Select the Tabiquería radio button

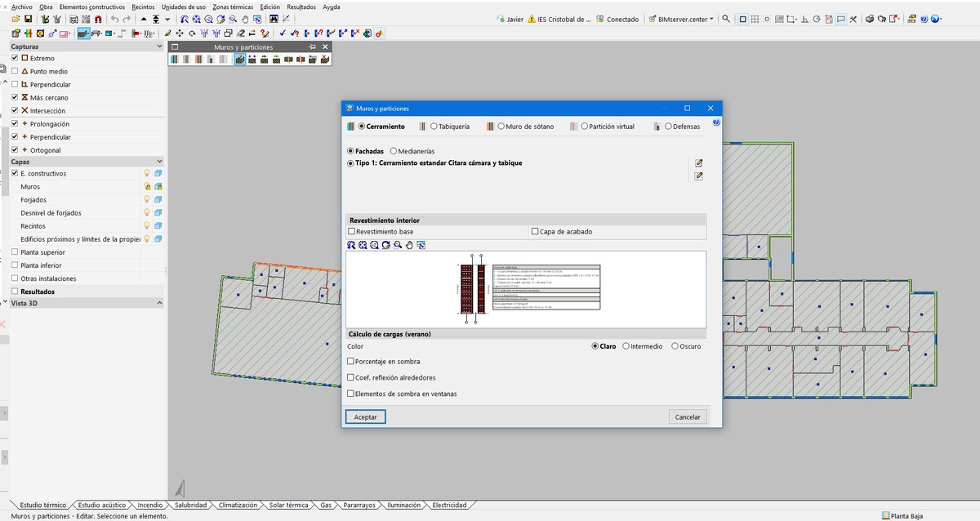point(434,127)
